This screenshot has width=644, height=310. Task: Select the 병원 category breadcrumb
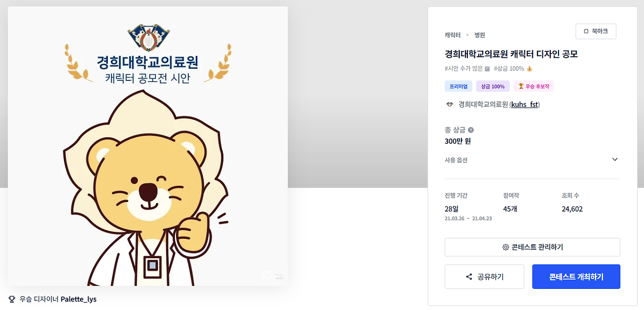[479, 35]
